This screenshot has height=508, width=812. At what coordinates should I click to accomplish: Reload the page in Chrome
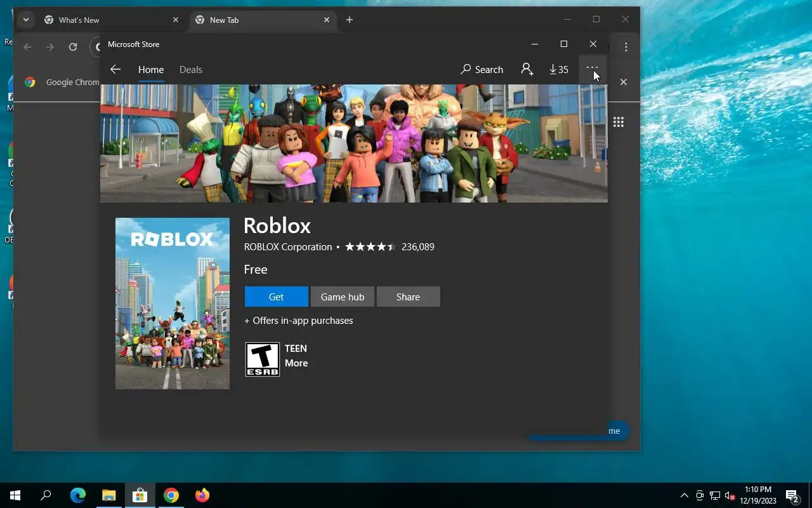click(73, 47)
